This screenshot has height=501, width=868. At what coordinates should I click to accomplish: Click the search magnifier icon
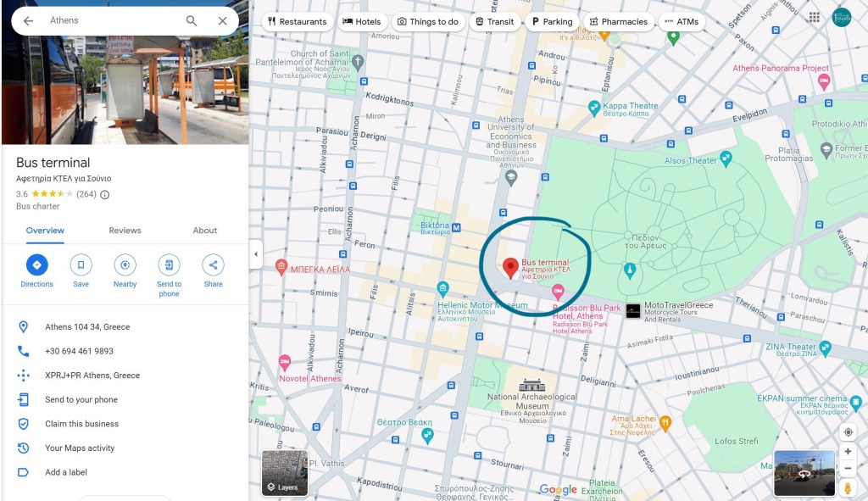point(192,19)
